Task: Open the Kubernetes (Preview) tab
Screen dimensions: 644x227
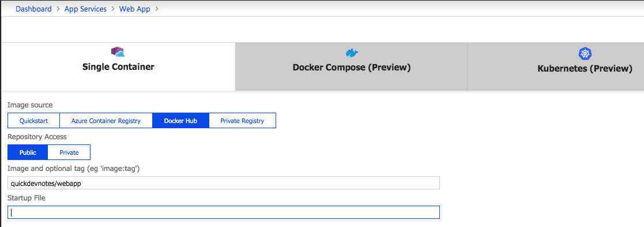Action: click(x=585, y=69)
